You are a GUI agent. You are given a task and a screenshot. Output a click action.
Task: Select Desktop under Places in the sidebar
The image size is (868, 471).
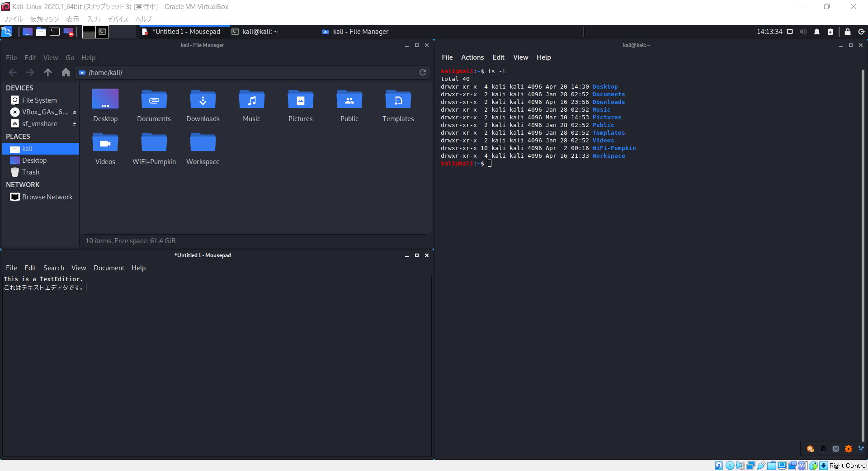point(41,160)
